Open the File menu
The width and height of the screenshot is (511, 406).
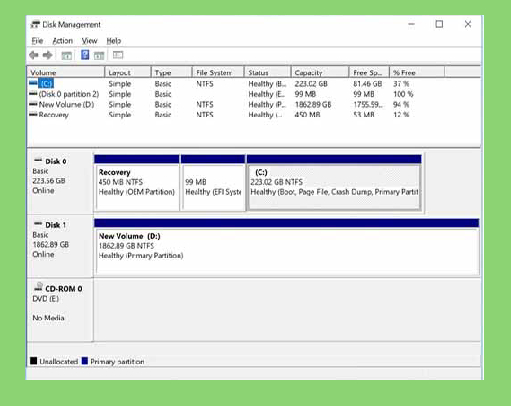click(37, 41)
